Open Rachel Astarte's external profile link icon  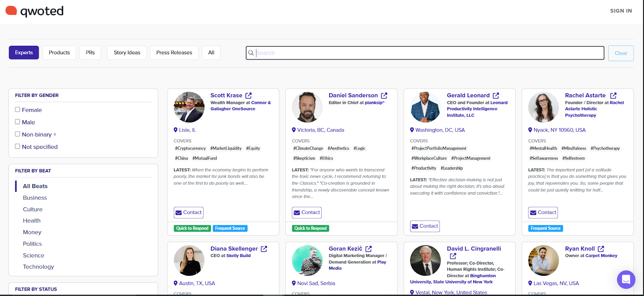pos(613,96)
